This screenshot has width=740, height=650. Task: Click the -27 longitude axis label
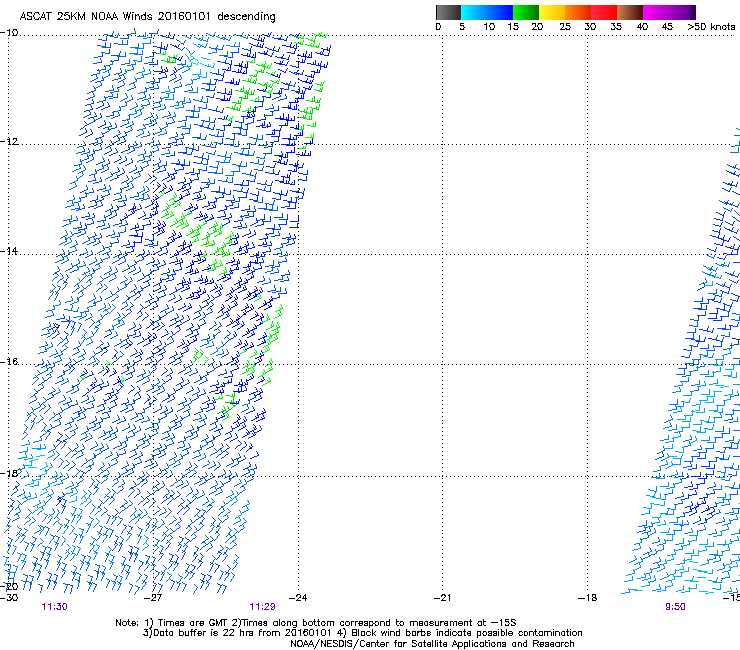[152, 598]
